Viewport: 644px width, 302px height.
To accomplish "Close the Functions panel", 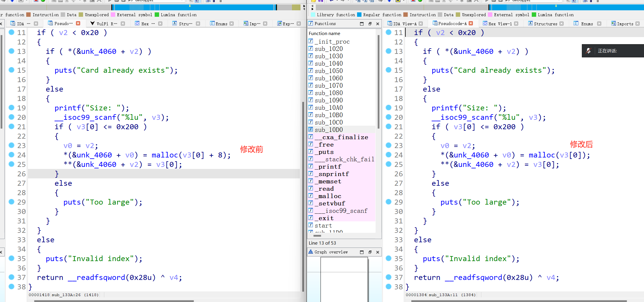I will tap(378, 24).
